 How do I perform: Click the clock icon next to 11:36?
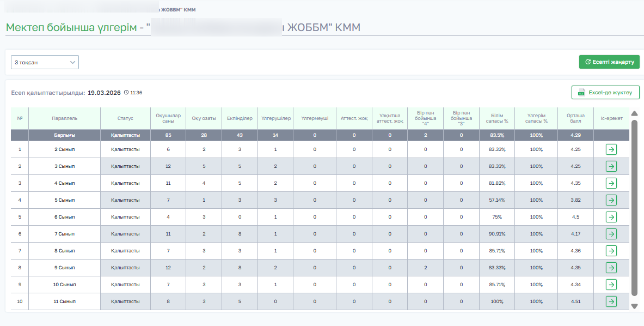coord(126,93)
